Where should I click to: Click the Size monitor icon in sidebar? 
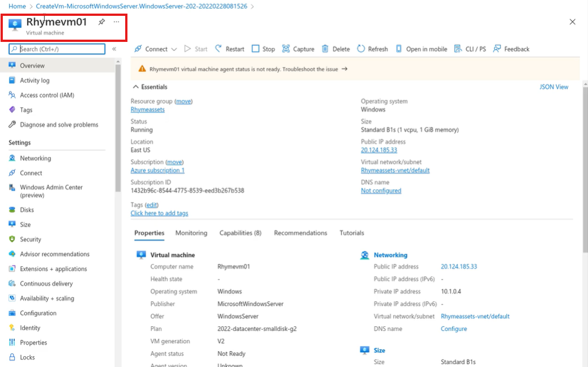pos(12,224)
